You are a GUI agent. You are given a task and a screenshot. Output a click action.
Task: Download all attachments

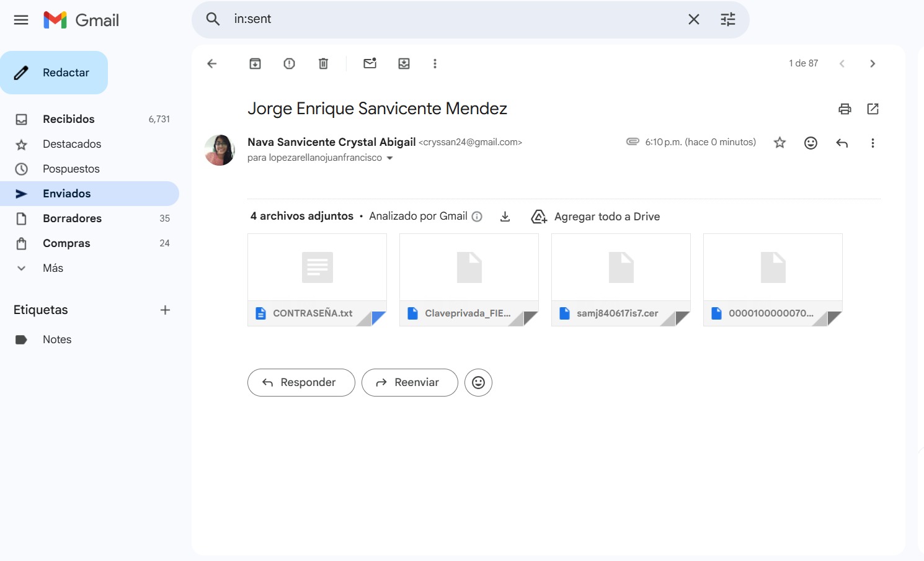click(505, 217)
